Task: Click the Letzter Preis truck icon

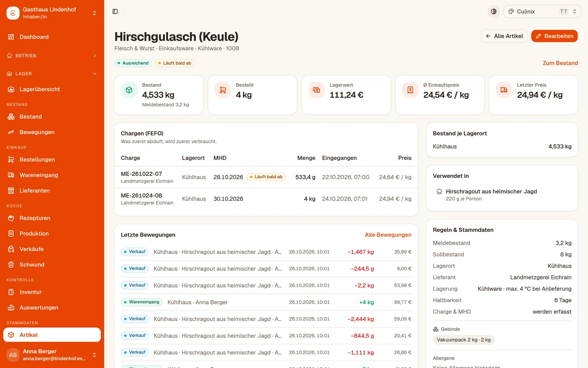Action: (x=504, y=90)
